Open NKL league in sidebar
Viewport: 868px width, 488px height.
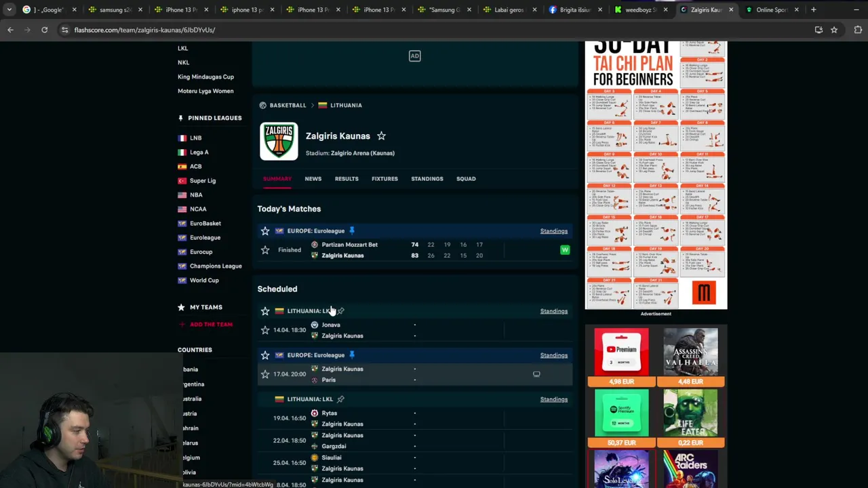[x=183, y=62]
